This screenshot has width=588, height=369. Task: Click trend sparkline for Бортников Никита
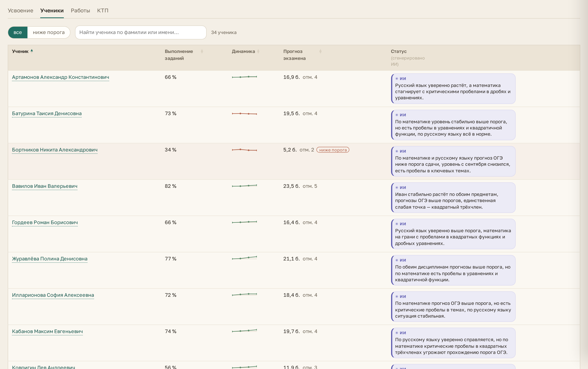(x=244, y=150)
